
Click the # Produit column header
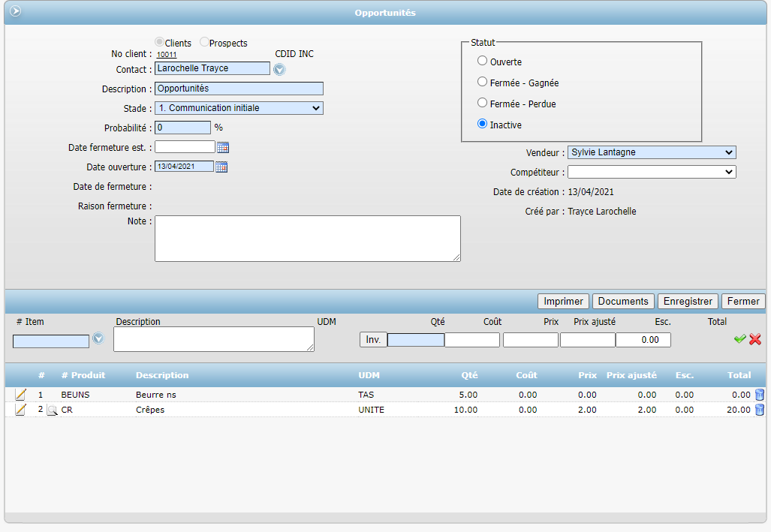click(x=83, y=375)
